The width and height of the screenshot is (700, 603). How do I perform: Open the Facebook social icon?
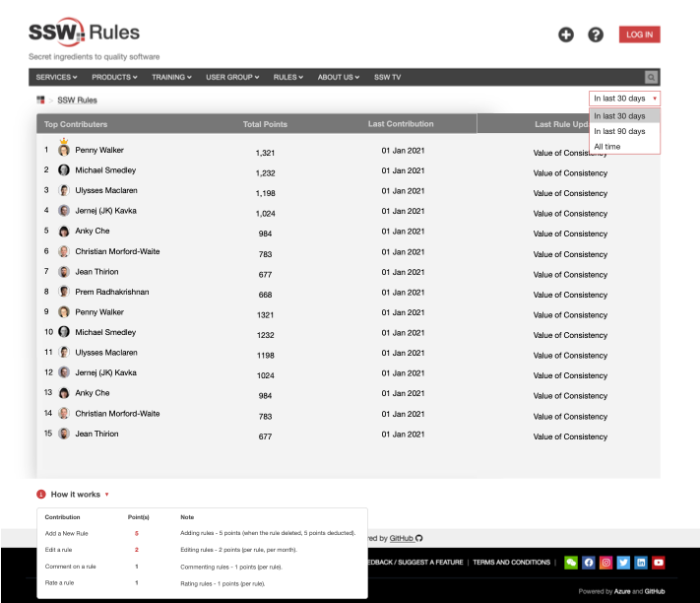click(x=589, y=563)
